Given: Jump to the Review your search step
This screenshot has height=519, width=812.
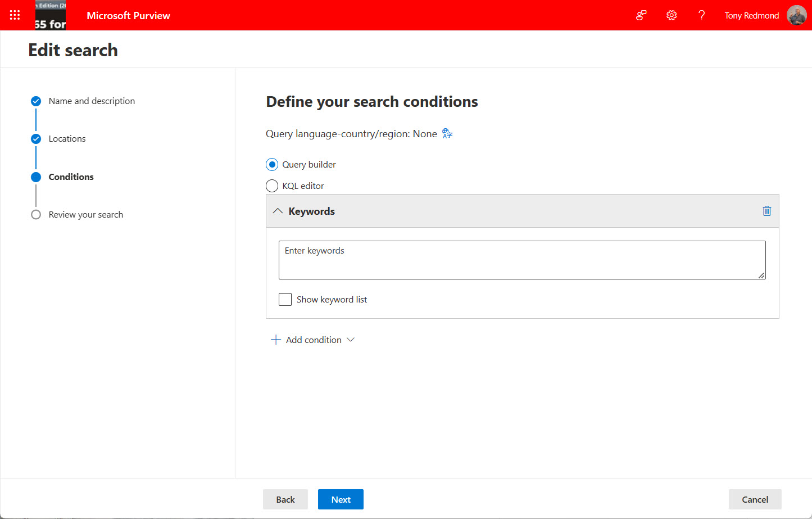Looking at the screenshot, I should (85, 214).
